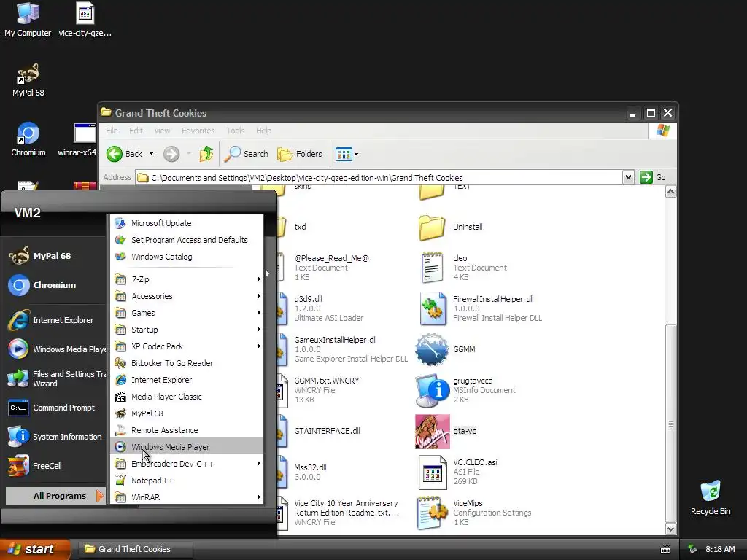This screenshot has width=747, height=560.
Task: Launch Microsoft Update from programs menu
Action: point(187,223)
